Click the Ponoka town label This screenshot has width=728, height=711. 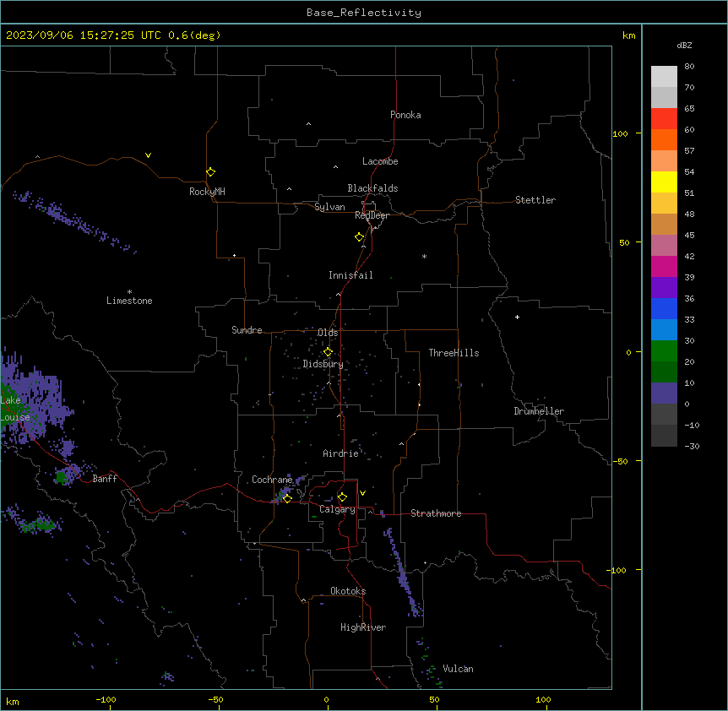[405, 115]
